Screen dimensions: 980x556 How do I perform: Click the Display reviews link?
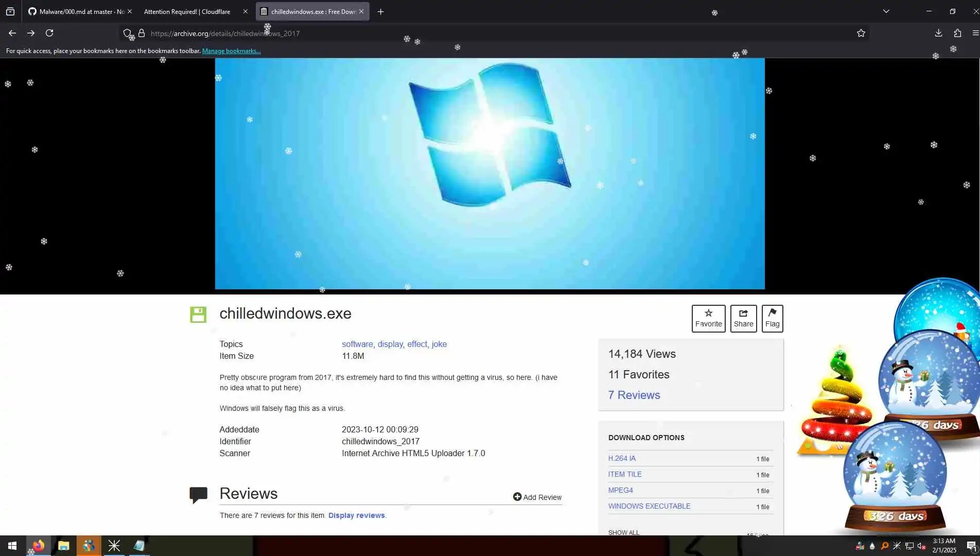pos(357,515)
